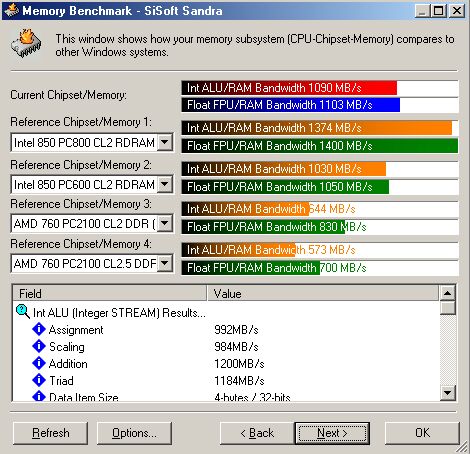Viewport: 470px width, 454px height.
Task: Click the info icon next to Data Item Size
Action: pyautogui.click(x=39, y=396)
